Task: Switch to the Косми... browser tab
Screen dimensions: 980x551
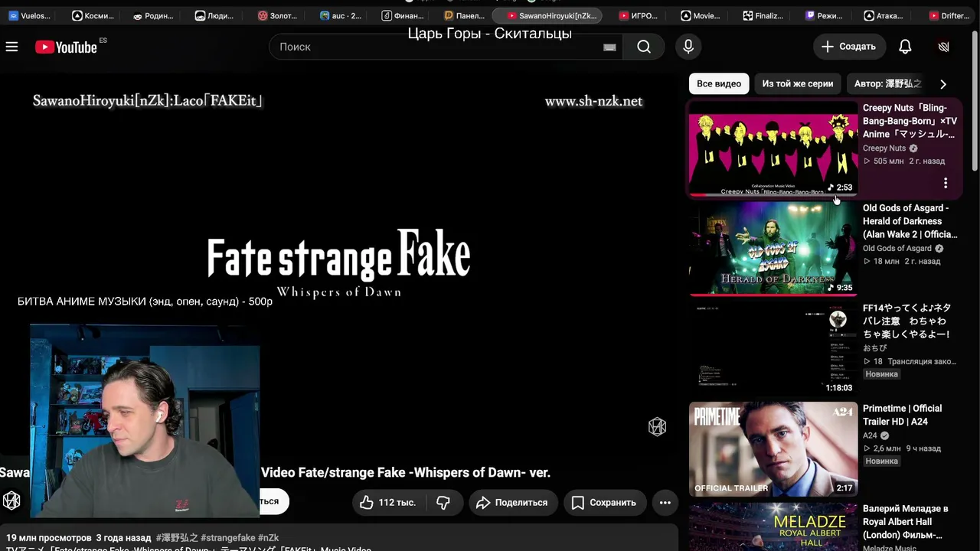Action: pyautogui.click(x=93, y=15)
